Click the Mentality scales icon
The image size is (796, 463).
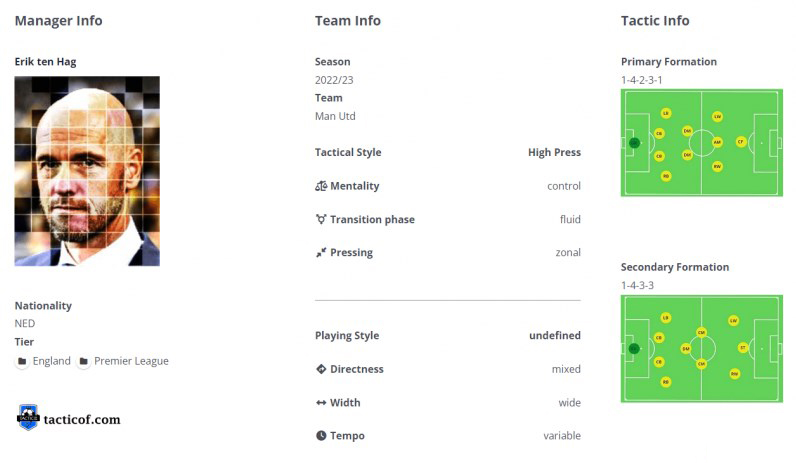pyautogui.click(x=321, y=186)
